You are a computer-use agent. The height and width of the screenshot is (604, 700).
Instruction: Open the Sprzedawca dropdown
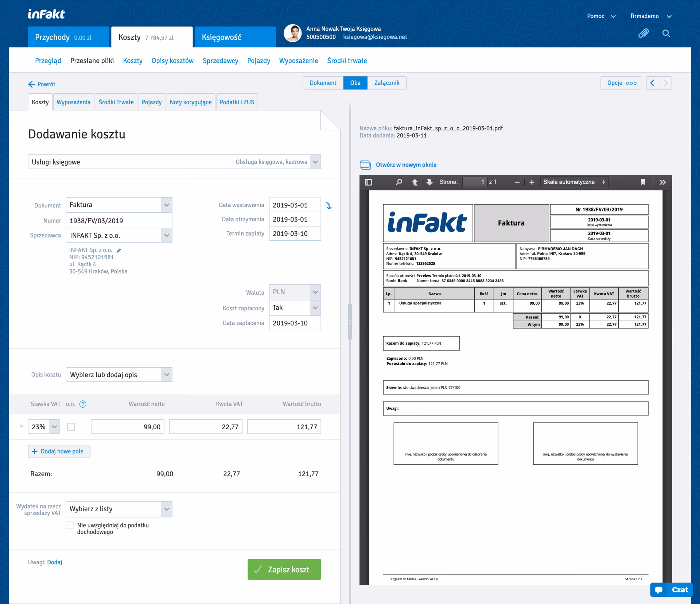pyautogui.click(x=166, y=235)
